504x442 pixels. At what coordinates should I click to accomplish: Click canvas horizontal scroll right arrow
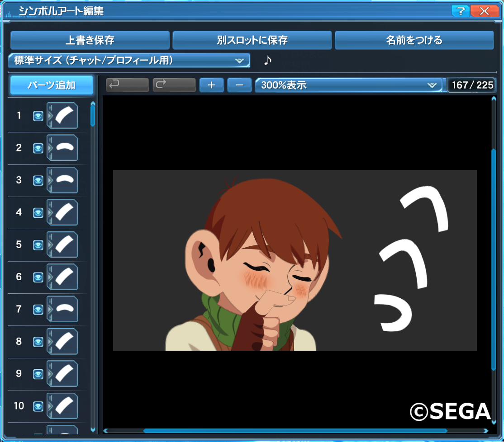(486, 431)
